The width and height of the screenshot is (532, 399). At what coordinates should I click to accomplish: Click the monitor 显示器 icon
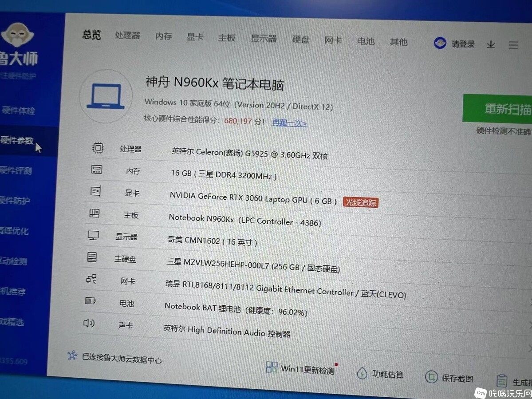click(93, 235)
